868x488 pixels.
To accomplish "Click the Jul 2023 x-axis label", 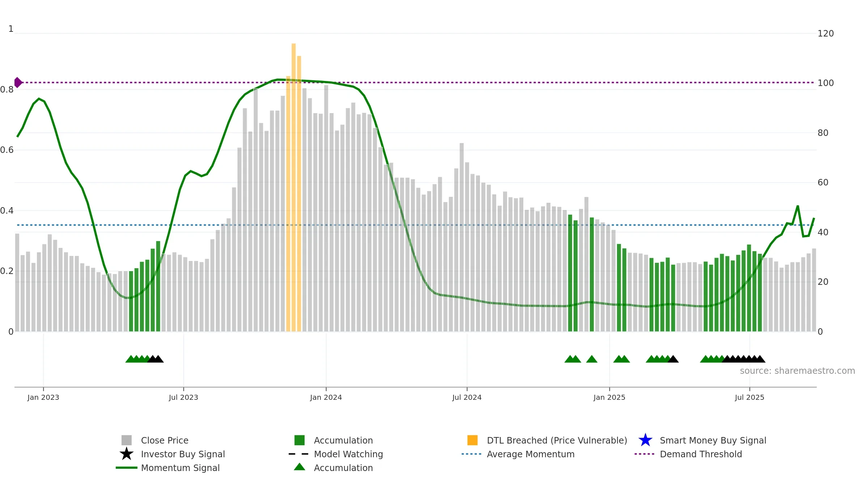I will pos(183,398).
